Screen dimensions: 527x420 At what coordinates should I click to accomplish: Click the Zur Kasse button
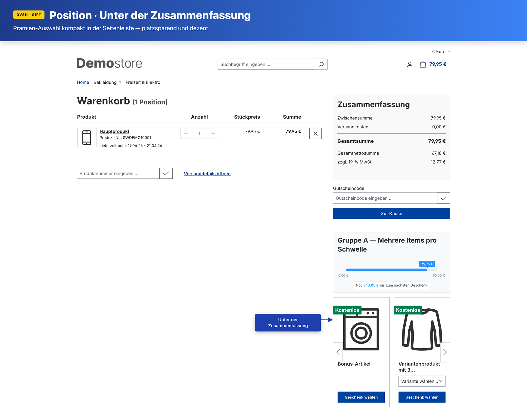[x=391, y=214]
